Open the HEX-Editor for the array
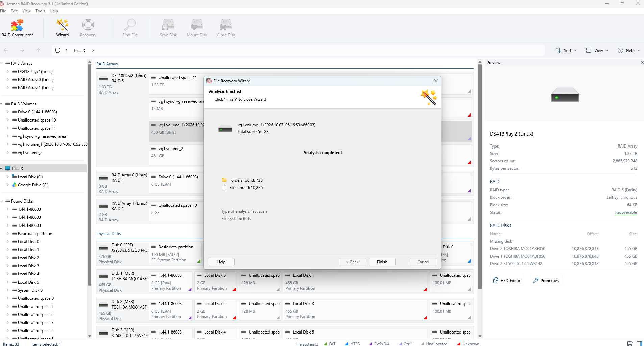This screenshot has width=644, height=346. pyautogui.click(x=507, y=280)
